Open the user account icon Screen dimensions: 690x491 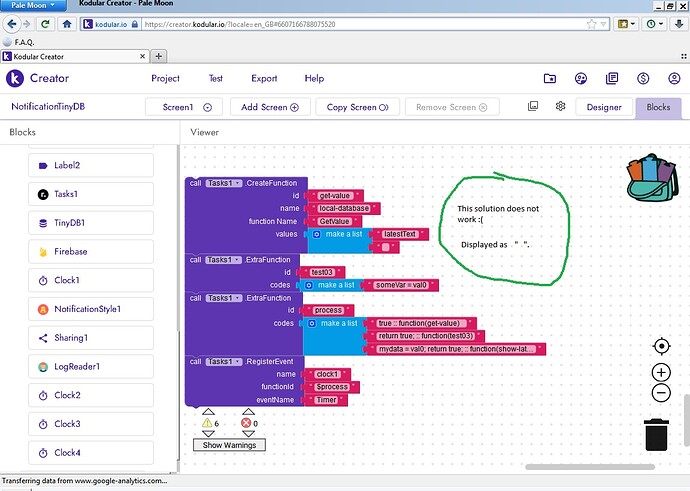674,78
